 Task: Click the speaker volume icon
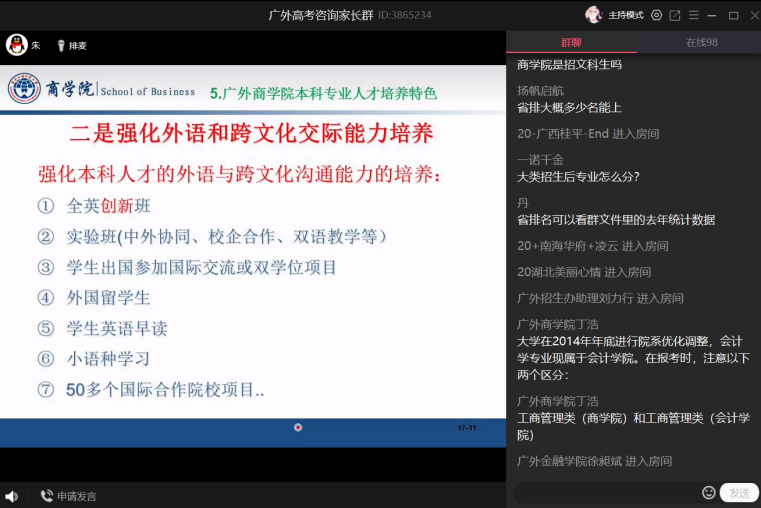(11, 496)
